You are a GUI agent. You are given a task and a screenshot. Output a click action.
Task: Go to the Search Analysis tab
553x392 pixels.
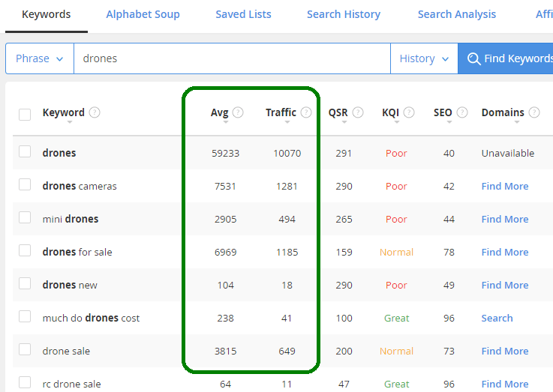[457, 14]
